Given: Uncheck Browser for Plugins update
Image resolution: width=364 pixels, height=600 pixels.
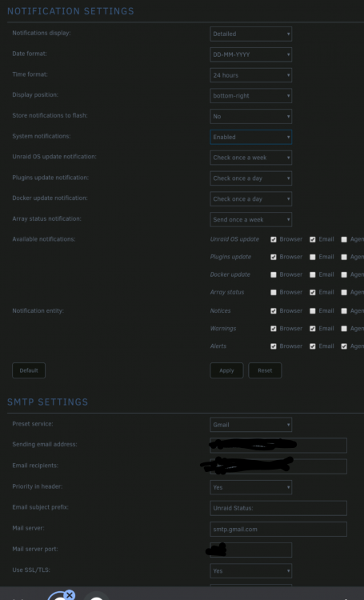Looking at the screenshot, I should [x=274, y=257].
